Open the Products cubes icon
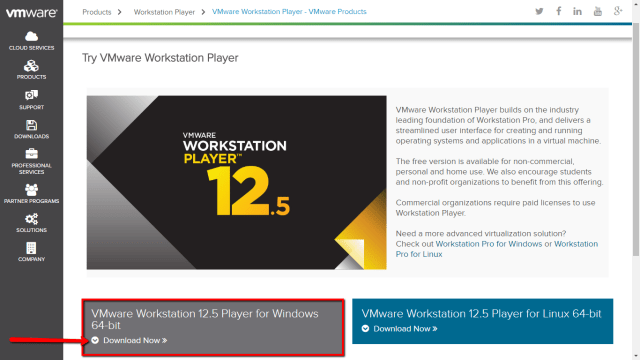 (x=31, y=66)
